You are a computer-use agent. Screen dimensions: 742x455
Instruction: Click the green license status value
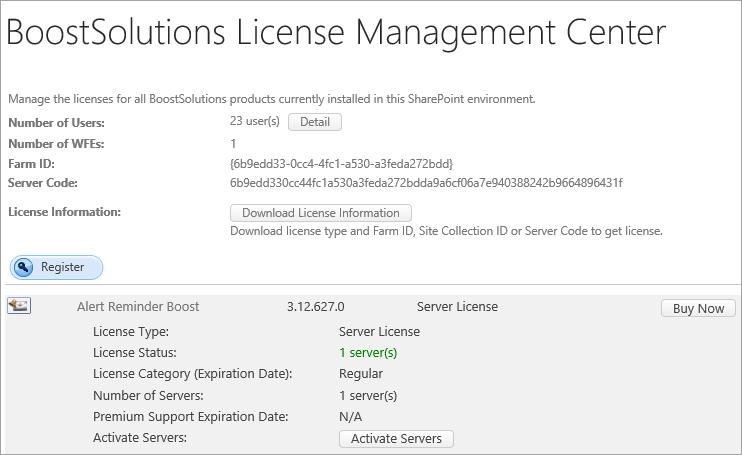368,353
